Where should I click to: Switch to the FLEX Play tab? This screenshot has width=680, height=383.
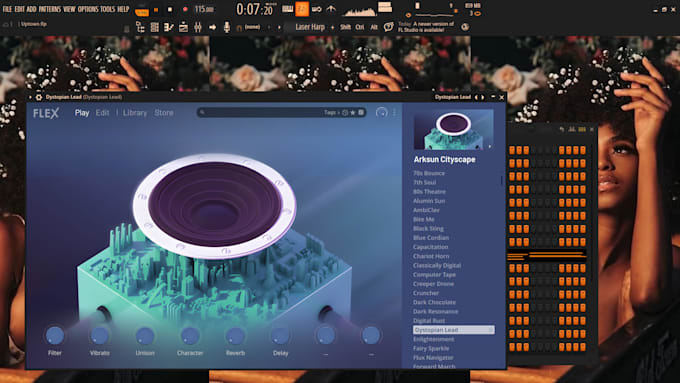coord(82,113)
